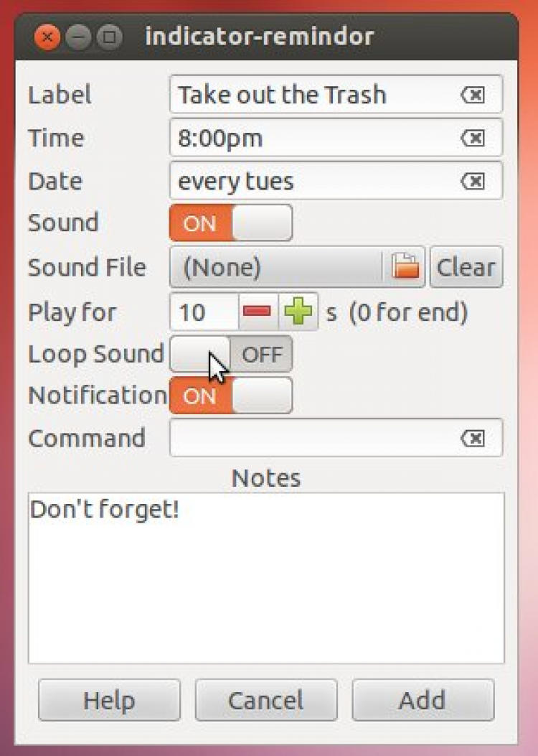The width and height of the screenshot is (538, 756).
Task: Clear the Label field text icon
Action: [x=473, y=95]
